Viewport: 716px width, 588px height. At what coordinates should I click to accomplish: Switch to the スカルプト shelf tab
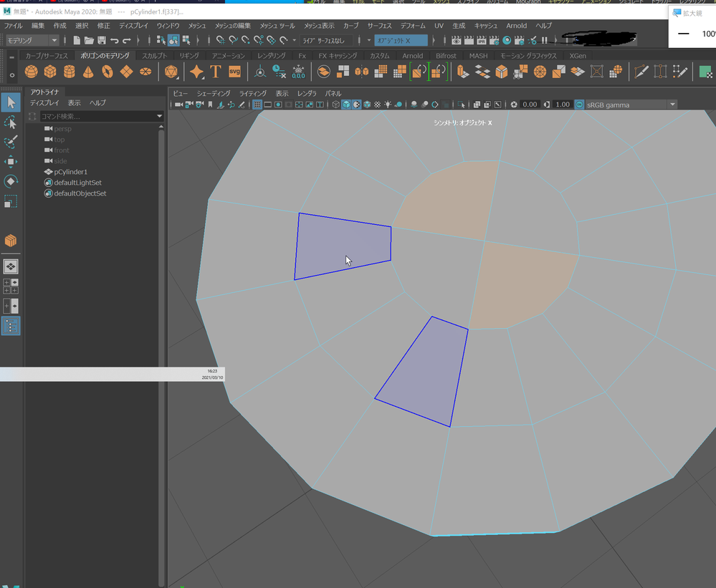pyautogui.click(x=155, y=55)
